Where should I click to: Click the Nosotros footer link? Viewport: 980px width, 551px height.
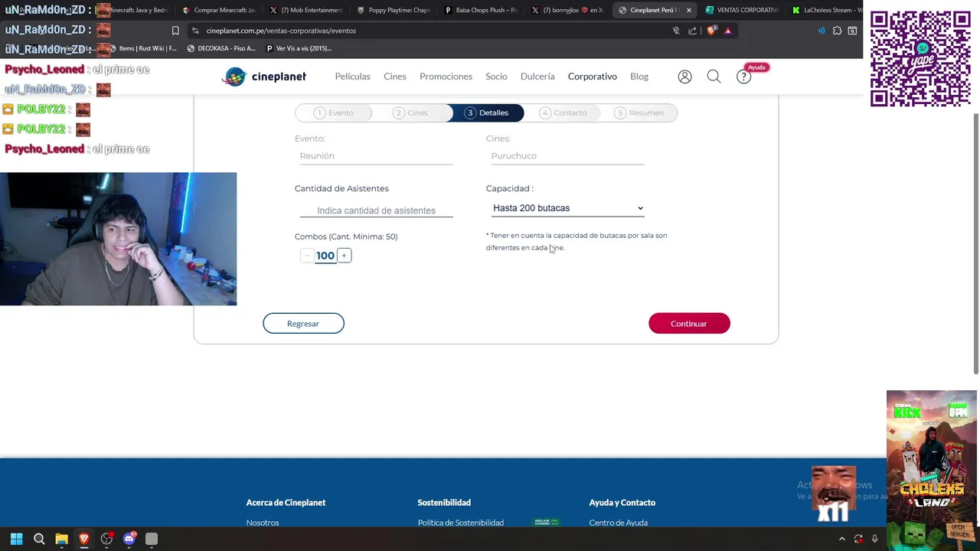click(263, 523)
